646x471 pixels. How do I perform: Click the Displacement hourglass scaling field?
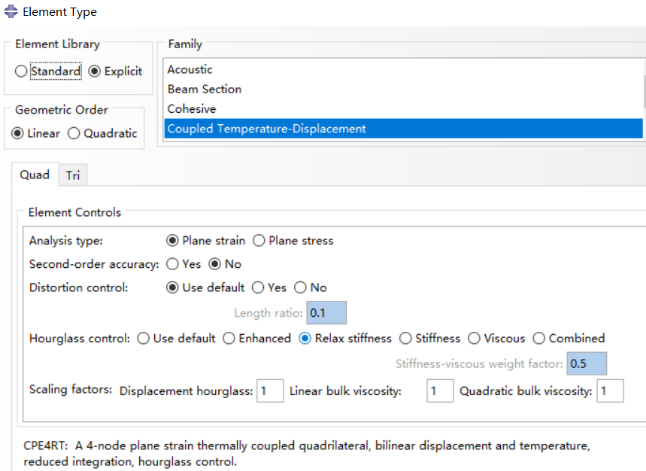270,391
